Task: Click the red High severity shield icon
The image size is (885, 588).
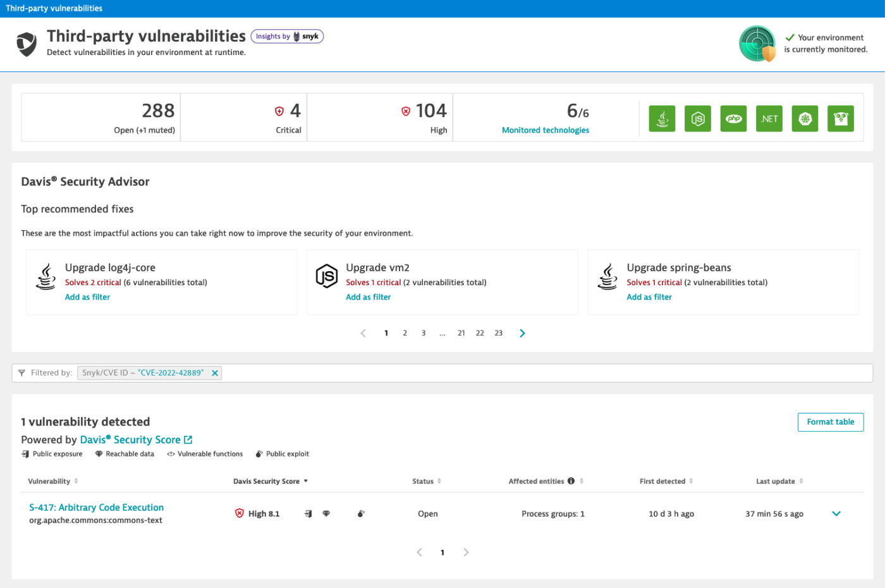Action: pos(240,513)
